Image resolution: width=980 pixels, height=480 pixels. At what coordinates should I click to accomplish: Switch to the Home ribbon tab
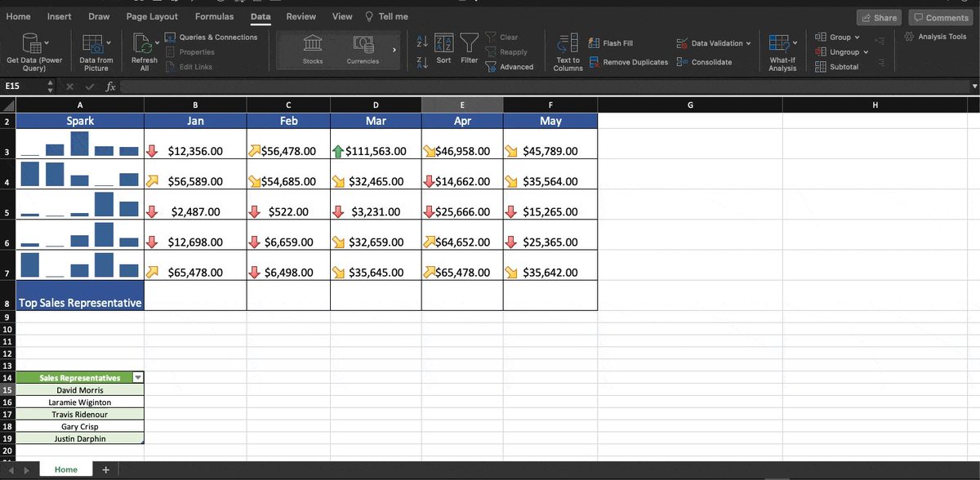[18, 16]
